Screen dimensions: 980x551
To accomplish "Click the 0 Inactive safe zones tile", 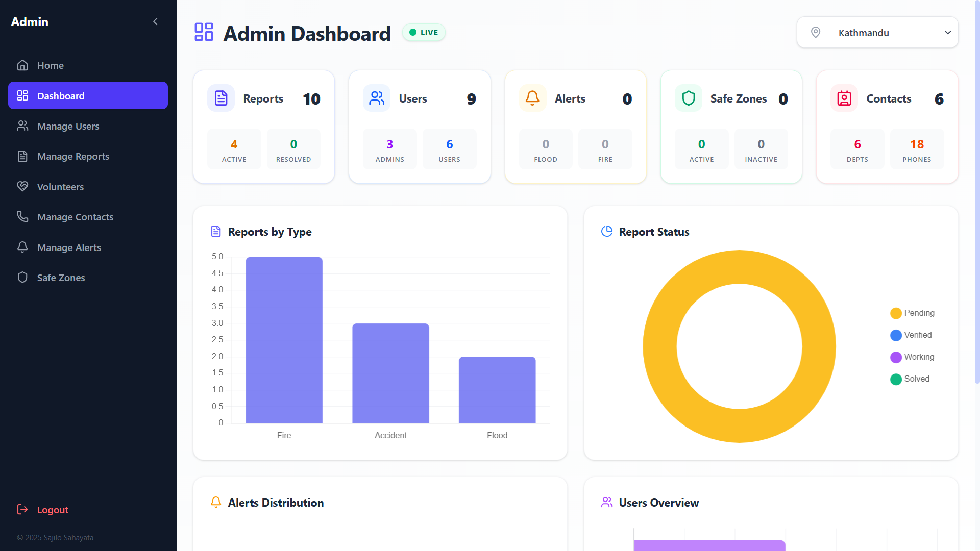I will tap(761, 149).
